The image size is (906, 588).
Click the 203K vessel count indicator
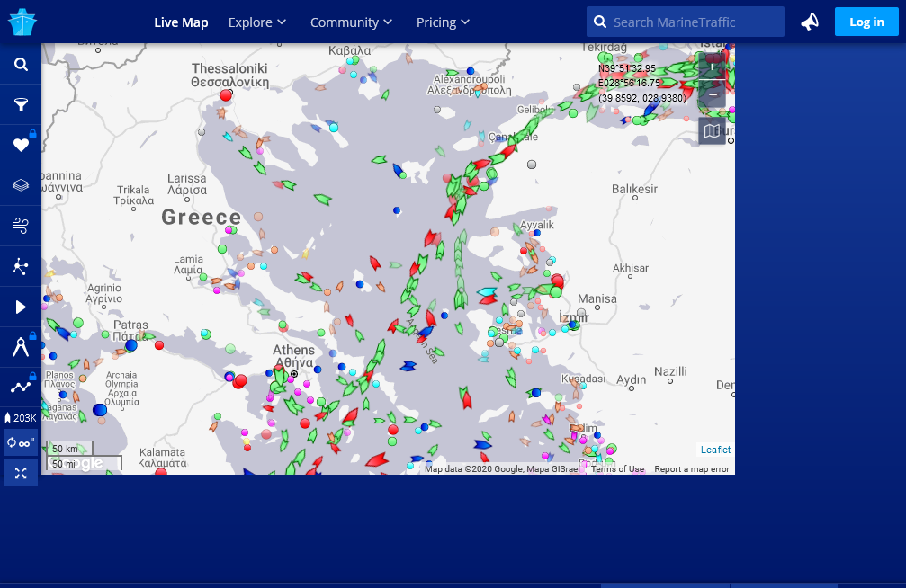21,417
